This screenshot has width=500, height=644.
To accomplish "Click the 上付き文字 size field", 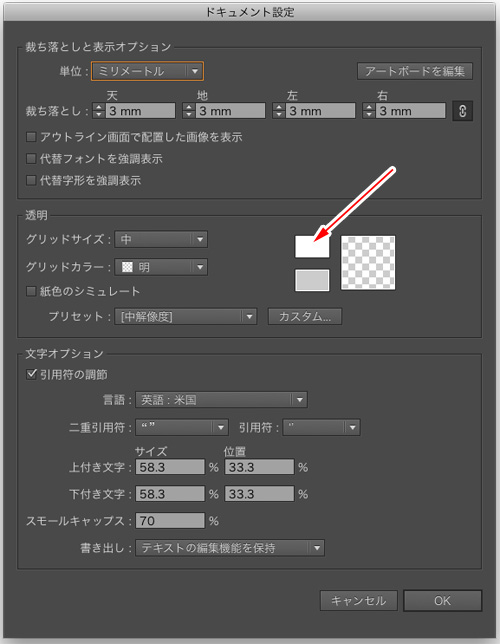I will pos(170,467).
